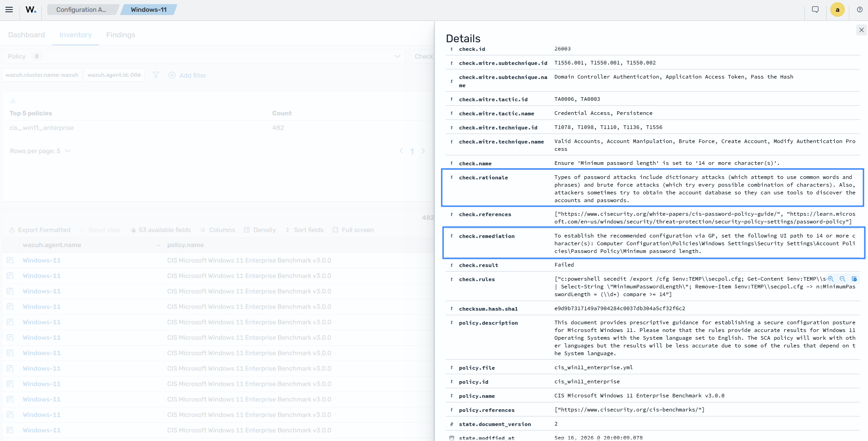Click the checksum.hash.sha1 value
Screen dimensions: 868x441
[620, 308]
